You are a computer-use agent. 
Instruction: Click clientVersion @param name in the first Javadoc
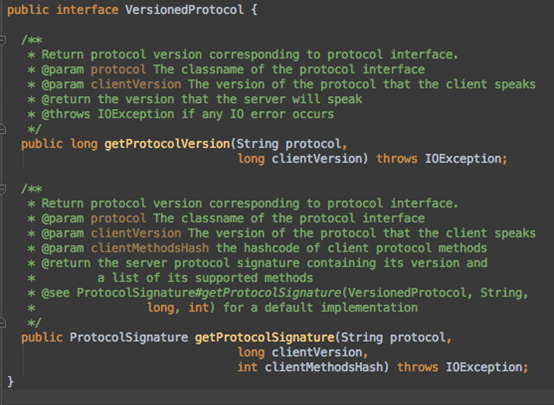point(136,84)
